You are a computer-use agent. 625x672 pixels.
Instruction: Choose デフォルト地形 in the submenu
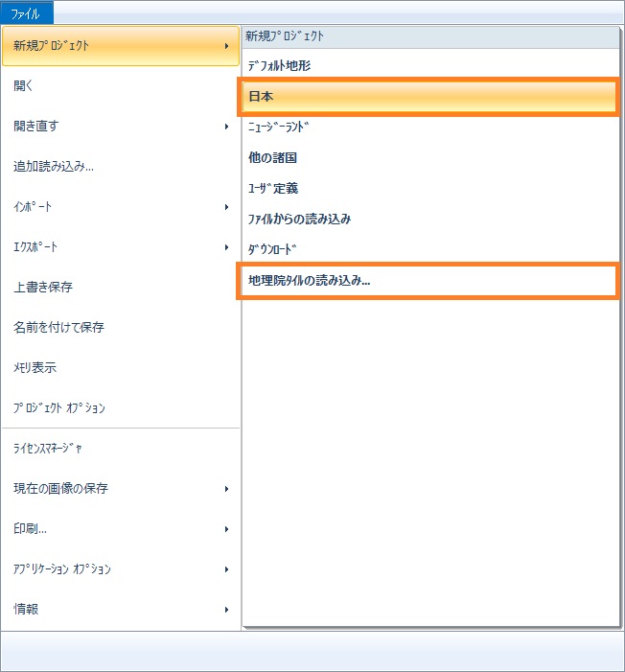[x=430, y=65]
